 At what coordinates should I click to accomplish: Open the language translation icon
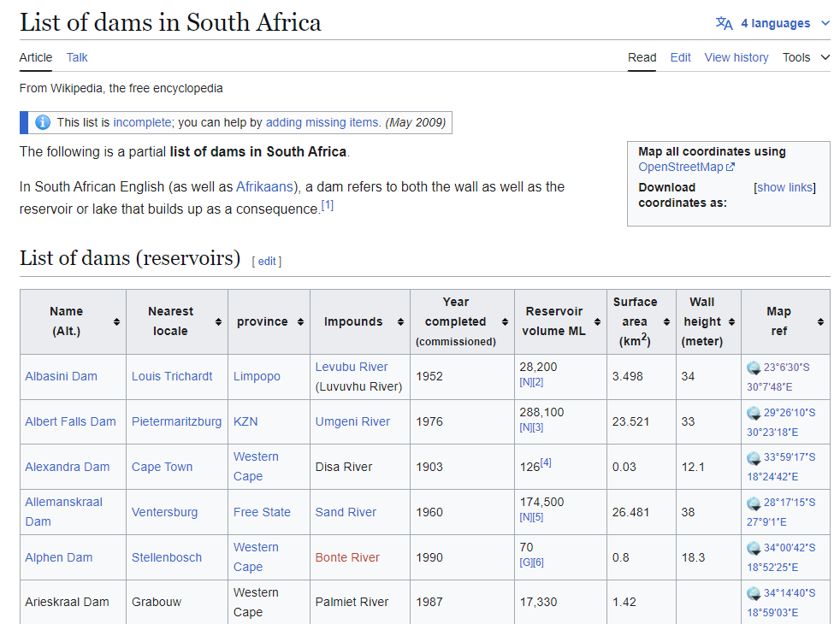724,24
